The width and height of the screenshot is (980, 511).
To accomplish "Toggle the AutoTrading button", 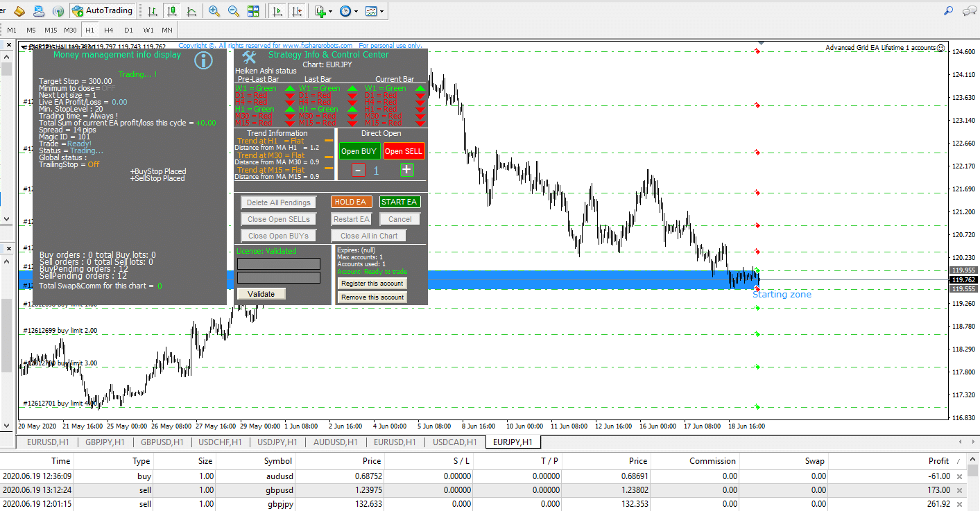I will tap(103, 10).
